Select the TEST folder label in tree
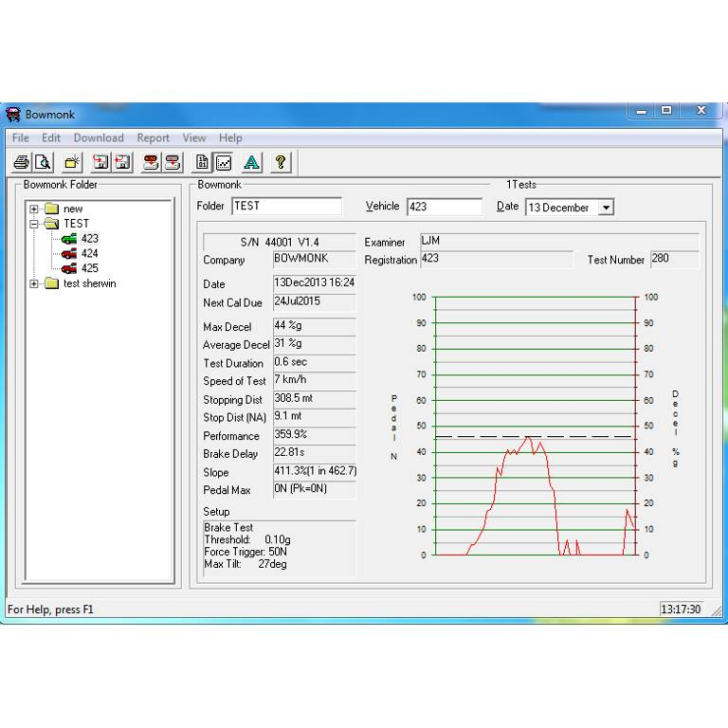Viewport: 728px width, 728px height. click(76, 224)
